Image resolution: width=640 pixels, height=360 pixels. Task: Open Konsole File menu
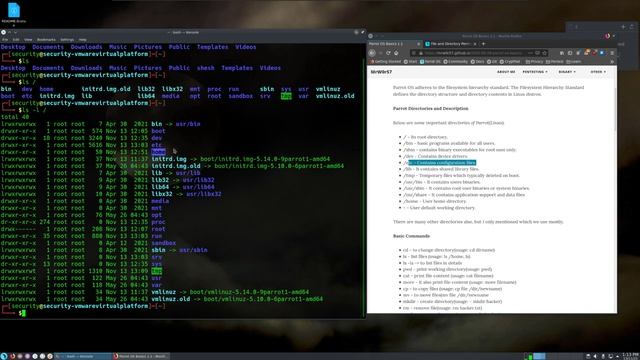5,40
